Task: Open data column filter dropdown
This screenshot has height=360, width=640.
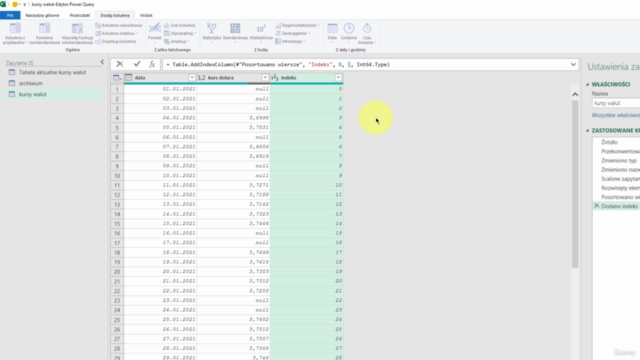Action: coord(192,78)
